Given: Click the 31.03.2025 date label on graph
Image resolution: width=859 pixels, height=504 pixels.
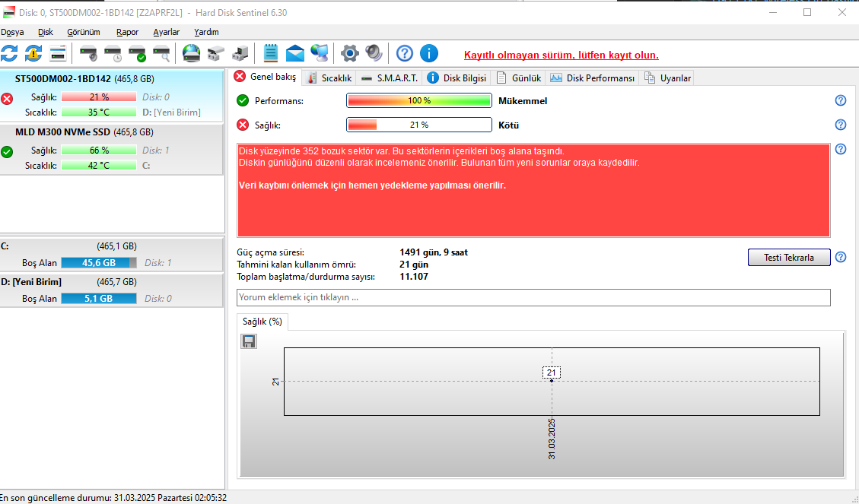Looking at the screenshot, I should click(x=552, y=439).
